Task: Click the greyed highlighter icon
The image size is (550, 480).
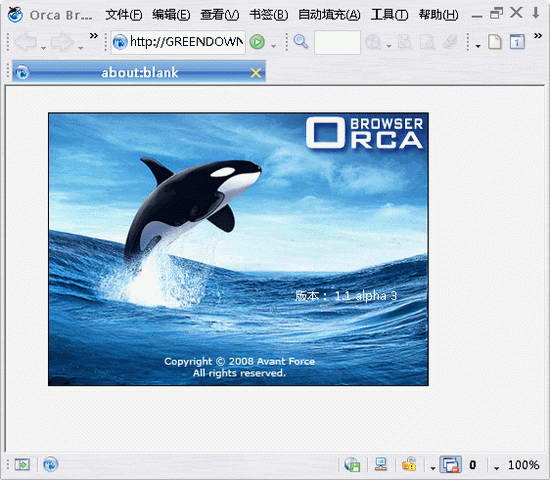Action: 450,42
